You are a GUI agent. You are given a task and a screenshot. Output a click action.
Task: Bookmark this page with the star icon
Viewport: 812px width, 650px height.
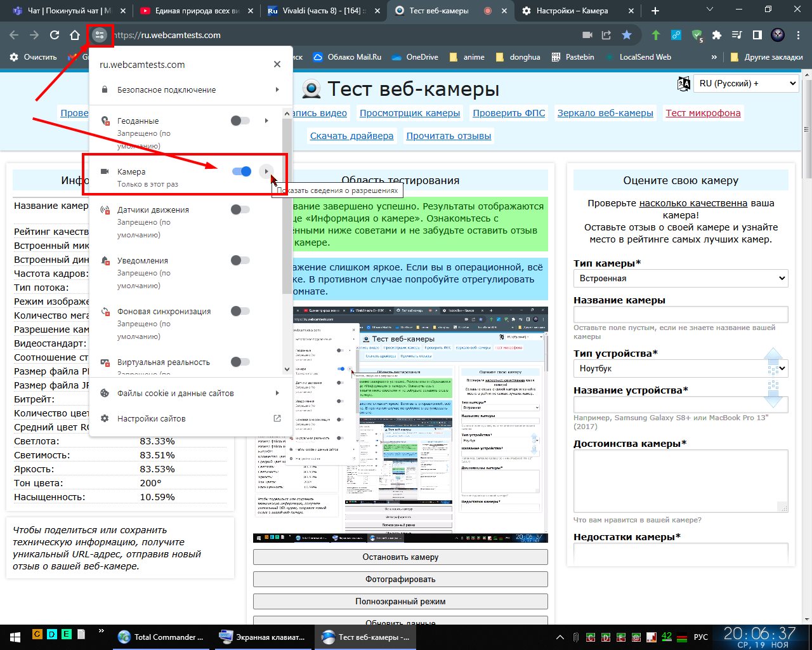[627, 35]
